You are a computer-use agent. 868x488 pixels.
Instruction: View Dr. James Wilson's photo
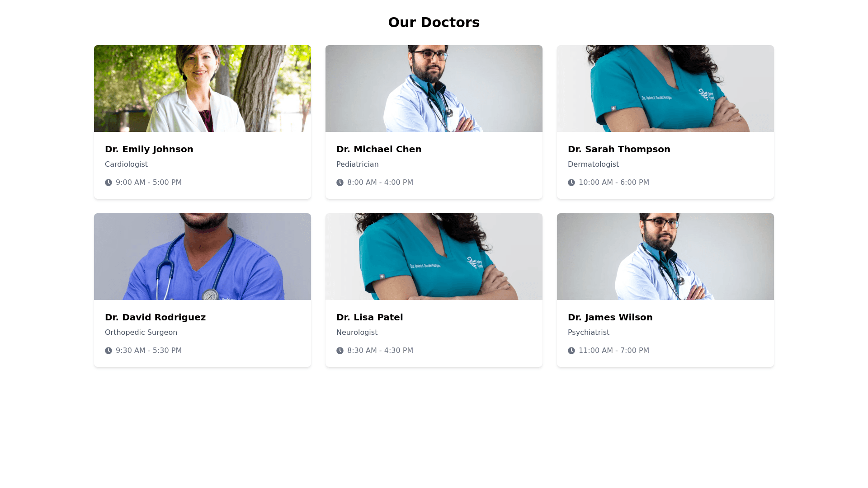pyautogui.click(x=665, y=257)
